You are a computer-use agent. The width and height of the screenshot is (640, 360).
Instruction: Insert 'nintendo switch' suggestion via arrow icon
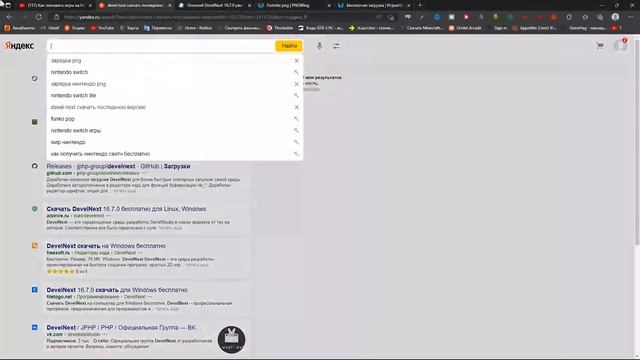coord(296,72)
